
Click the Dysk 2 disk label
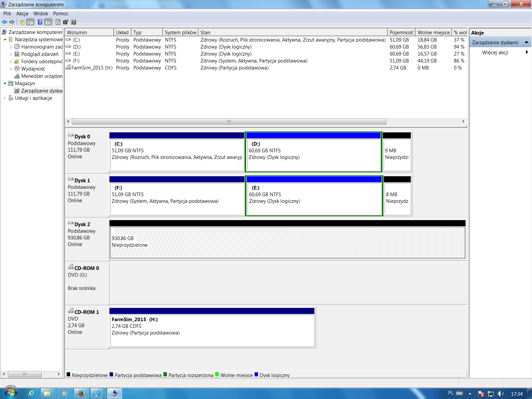82,224
